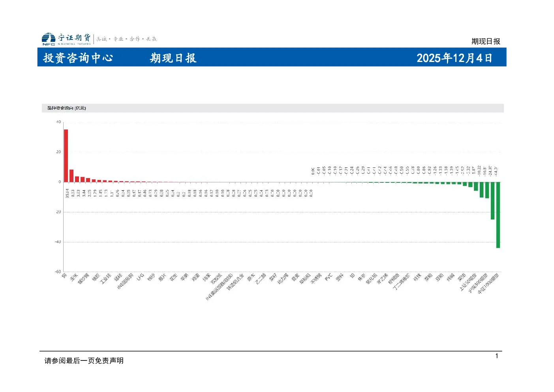Click the x-axis label 豆粕
The height and width of the screenshot is (392, 554).
[x=439, y=277]
